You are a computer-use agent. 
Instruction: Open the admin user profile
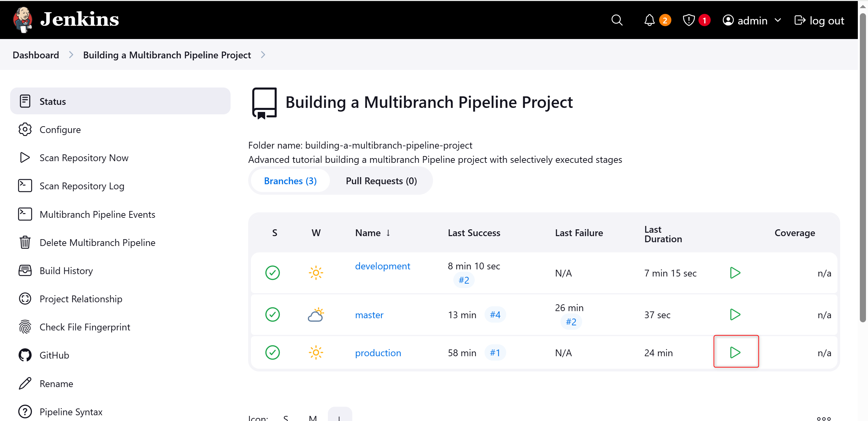click(745, 20)
